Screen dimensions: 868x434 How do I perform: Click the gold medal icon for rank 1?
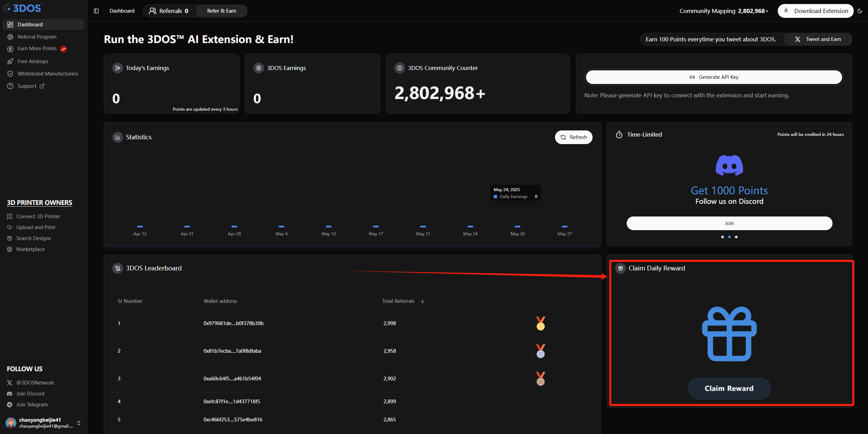(x=541, y=323)
